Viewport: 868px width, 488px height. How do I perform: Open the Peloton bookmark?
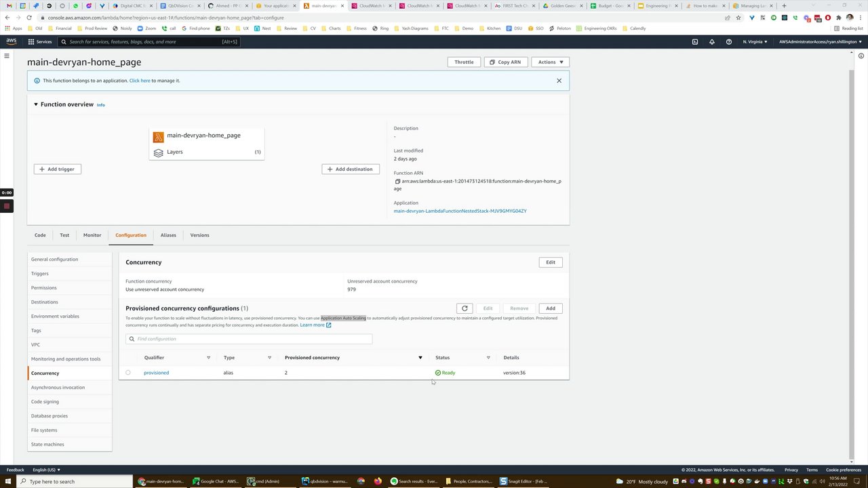[x=560, y=28]
